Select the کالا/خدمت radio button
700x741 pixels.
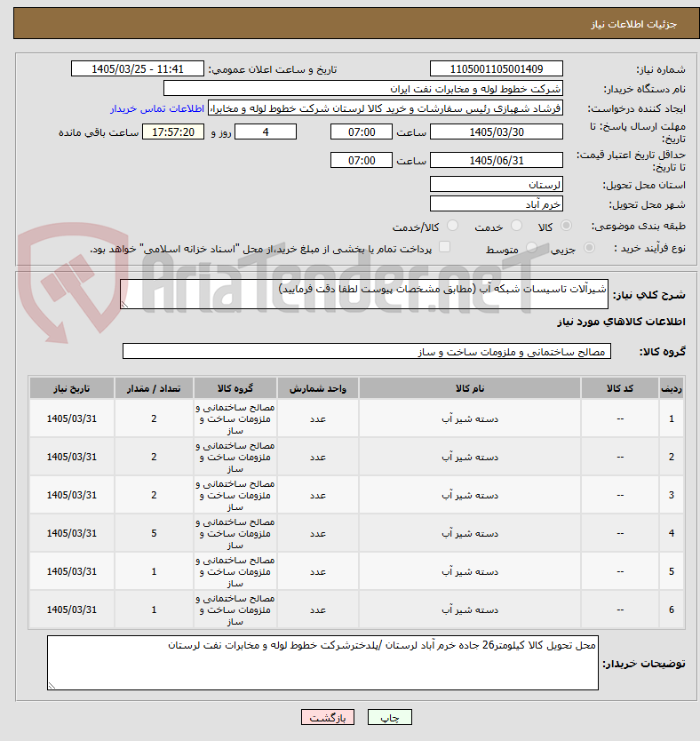[452, 226]
